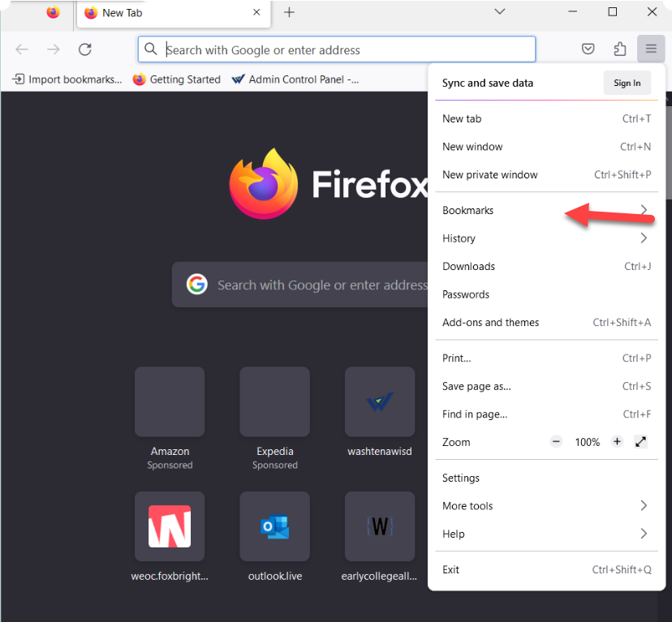The width and height of the screenshot is (672, 622).
Task: Open Downloads from the menu
Action: click(x=546, y=267)
